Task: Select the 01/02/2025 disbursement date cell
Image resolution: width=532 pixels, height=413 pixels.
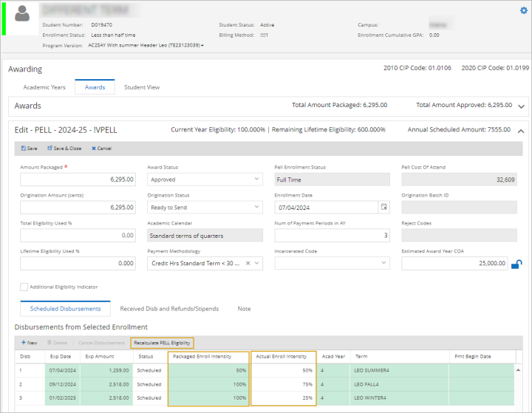Action: pyautogui.click(x=63, y=398)
